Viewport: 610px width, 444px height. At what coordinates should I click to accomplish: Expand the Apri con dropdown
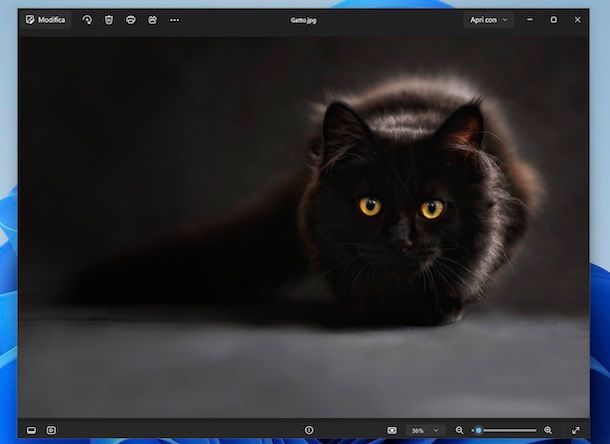tap(489, 20)
